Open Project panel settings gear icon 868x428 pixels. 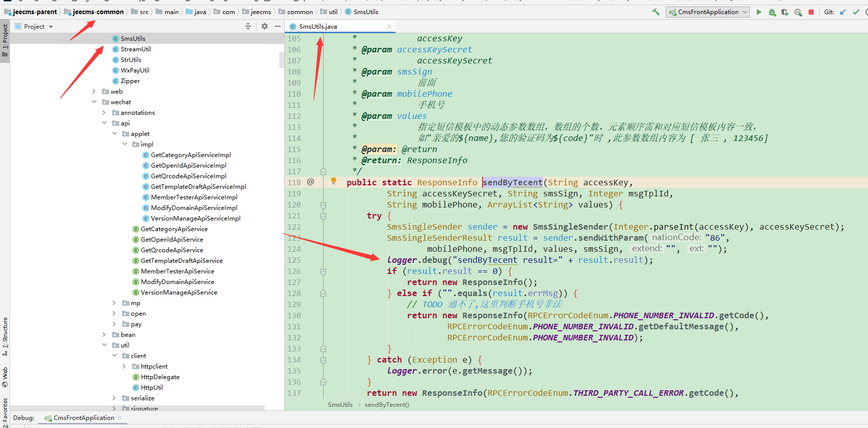click(265, 26)
